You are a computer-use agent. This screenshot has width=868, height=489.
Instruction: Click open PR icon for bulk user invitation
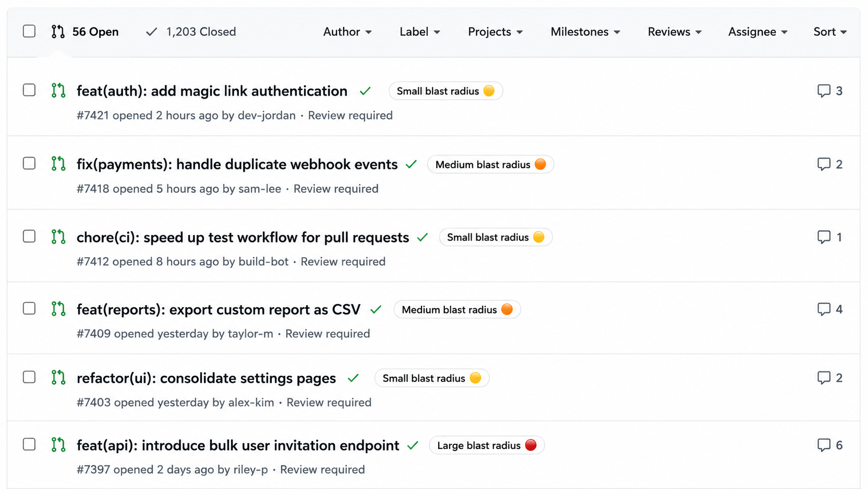pos(59,445)
